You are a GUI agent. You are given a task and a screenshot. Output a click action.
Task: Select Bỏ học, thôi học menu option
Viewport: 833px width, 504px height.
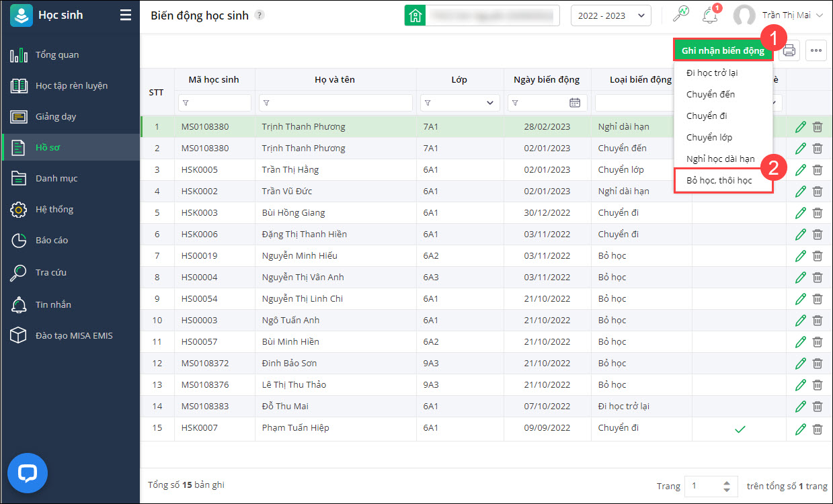tap(719, 180)
